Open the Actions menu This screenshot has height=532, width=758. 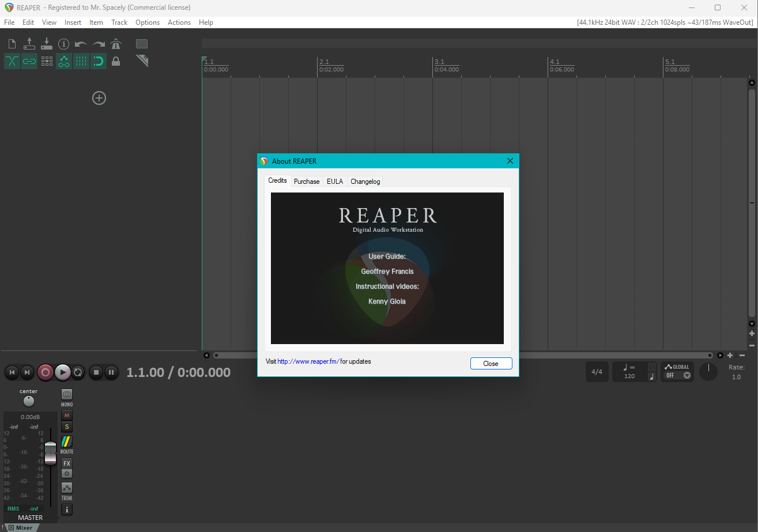179,22
